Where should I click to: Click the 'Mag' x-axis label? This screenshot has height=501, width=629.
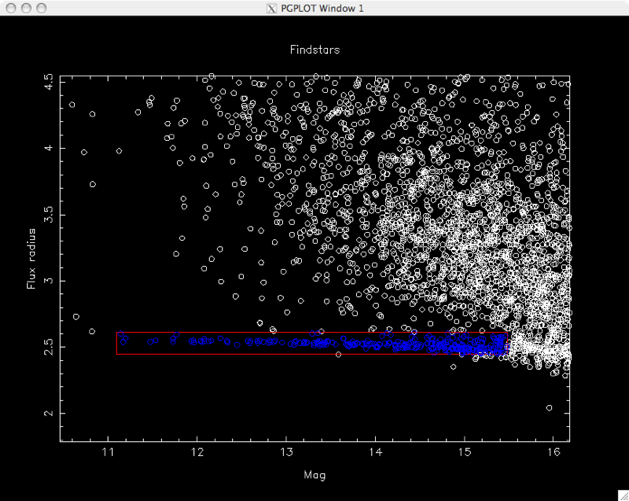[x=315, y=475]
